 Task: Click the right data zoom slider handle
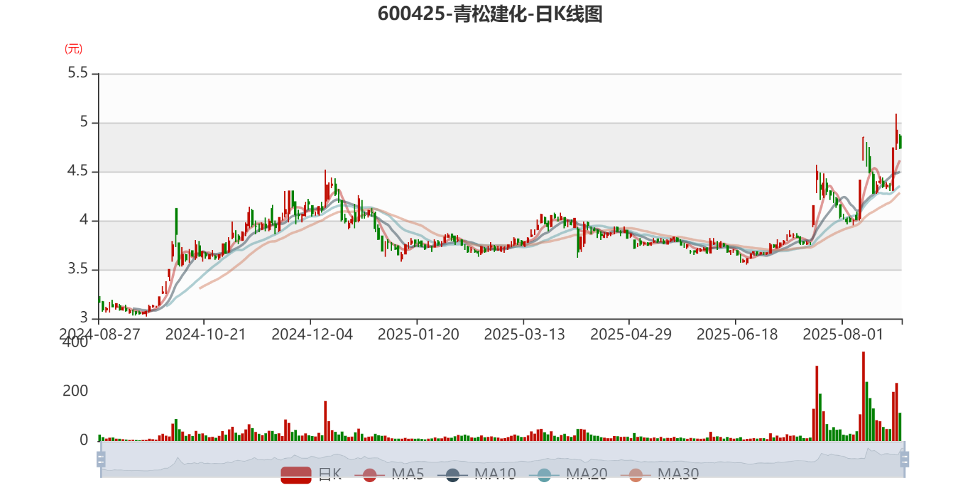904,459
